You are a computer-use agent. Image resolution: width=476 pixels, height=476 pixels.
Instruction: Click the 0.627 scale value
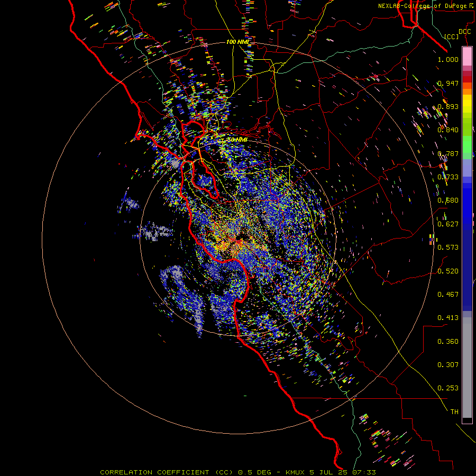click(448, 224)
